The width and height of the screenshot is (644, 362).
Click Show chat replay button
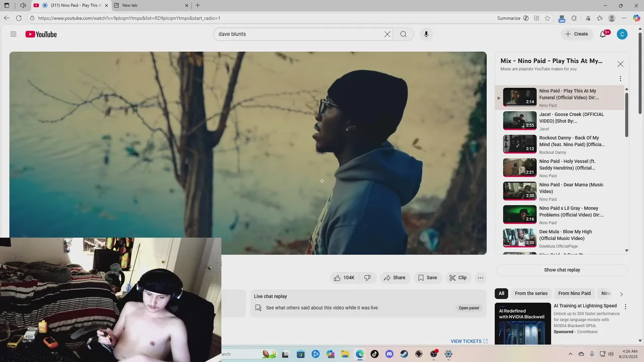click(x=562, y=270)
